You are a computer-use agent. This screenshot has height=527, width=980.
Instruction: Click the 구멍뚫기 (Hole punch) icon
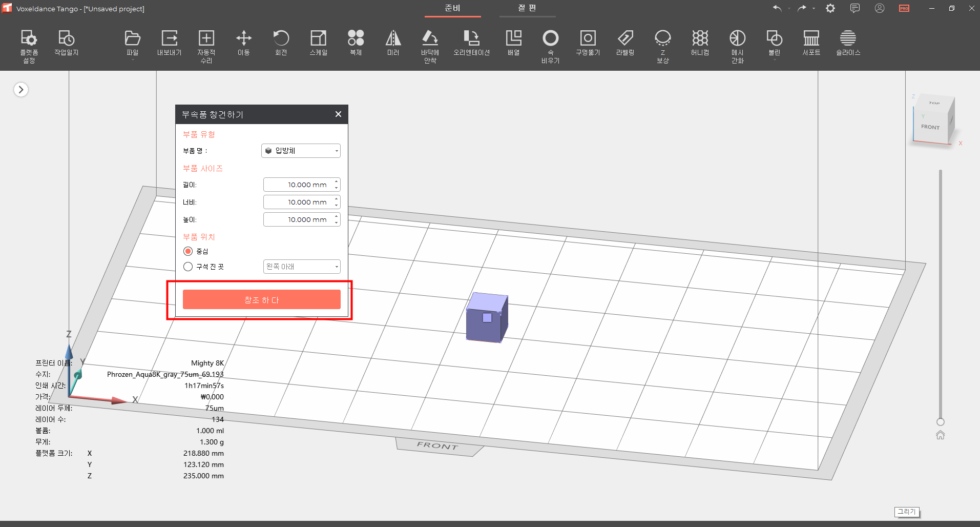588,43
